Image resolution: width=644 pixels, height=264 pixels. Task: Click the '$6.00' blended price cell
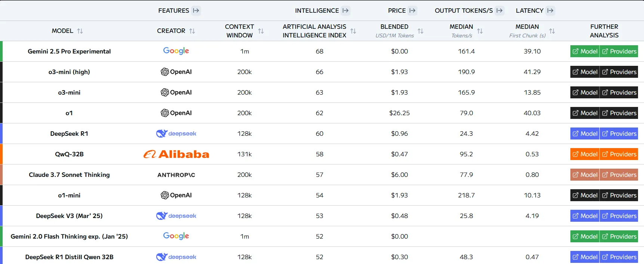click(400, 175)
